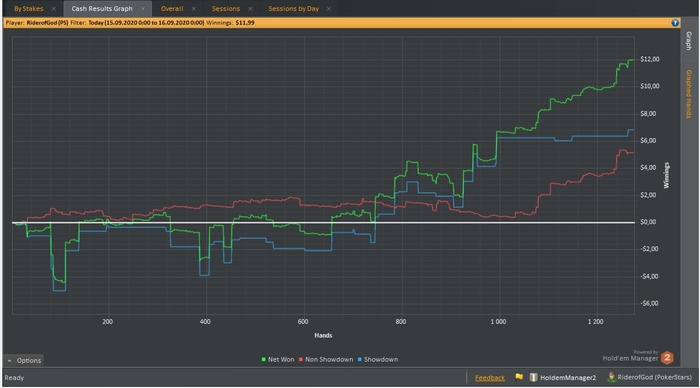Close the Sessions by Day tab
Viewport: 700px width, 388px height.
pyautogui.click(x=329, y=8)
